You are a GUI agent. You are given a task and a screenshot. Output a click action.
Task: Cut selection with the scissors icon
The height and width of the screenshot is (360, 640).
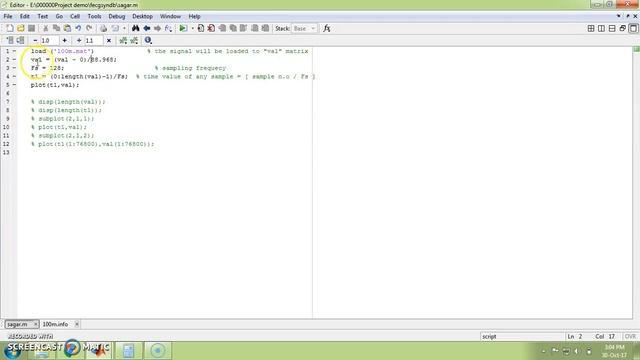point(46,28)
